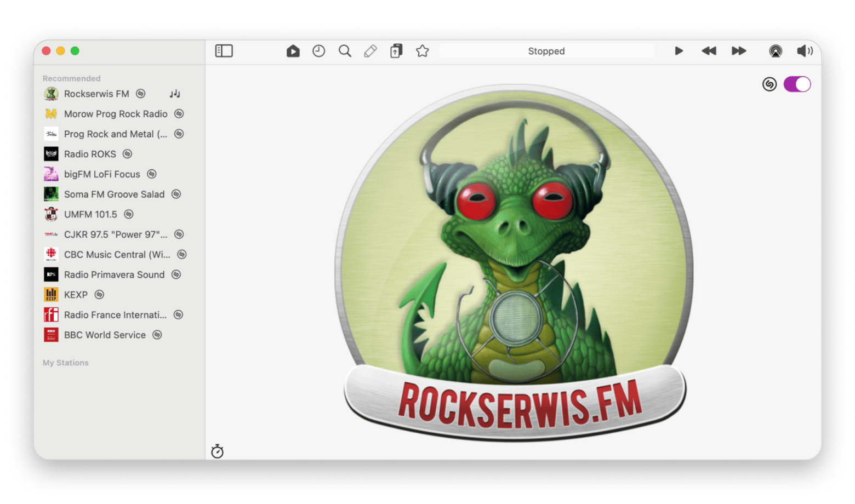Click the Shazam icon beside the toggle

770,84
